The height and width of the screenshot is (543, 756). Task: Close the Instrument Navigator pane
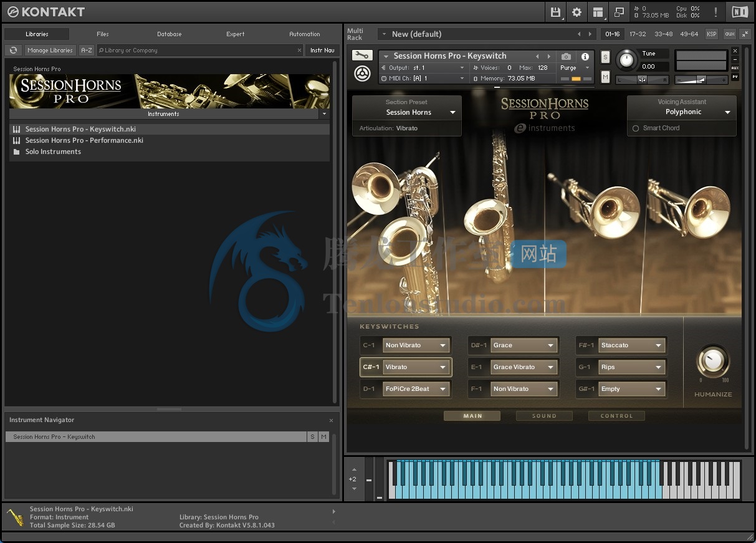pyautogui.click(x=331, y=421)
